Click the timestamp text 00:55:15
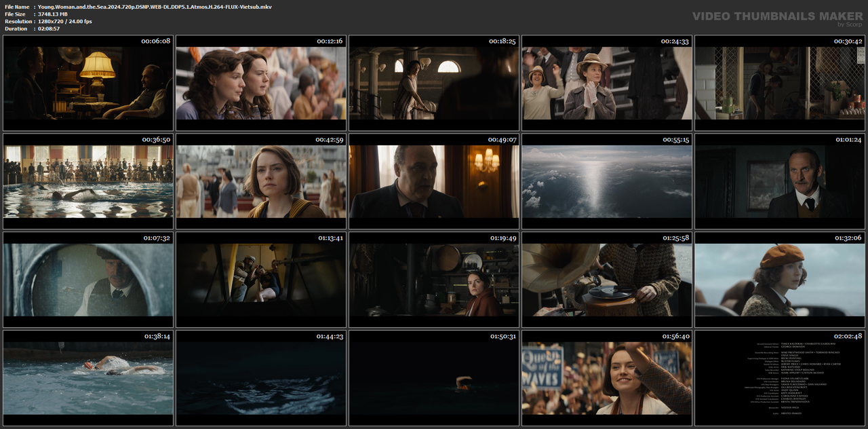Image resolution: width=868 pixels, height=429 pixels. [x=675, y=140]
